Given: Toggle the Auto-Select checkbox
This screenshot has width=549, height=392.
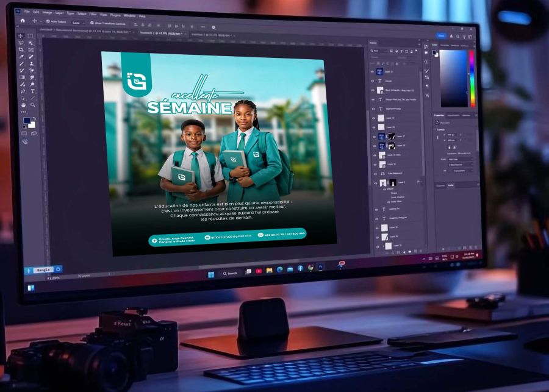Looking at the screenshot, I should [48, 22].
